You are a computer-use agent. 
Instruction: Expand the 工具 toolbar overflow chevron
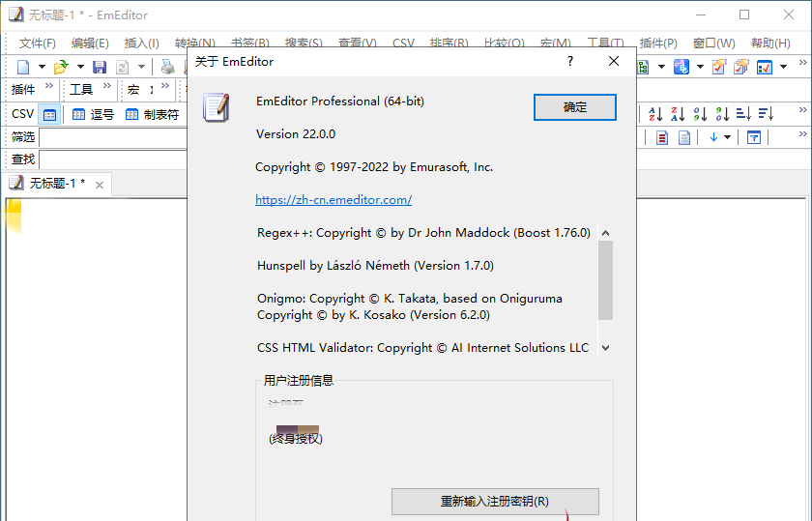coord(107,85)
